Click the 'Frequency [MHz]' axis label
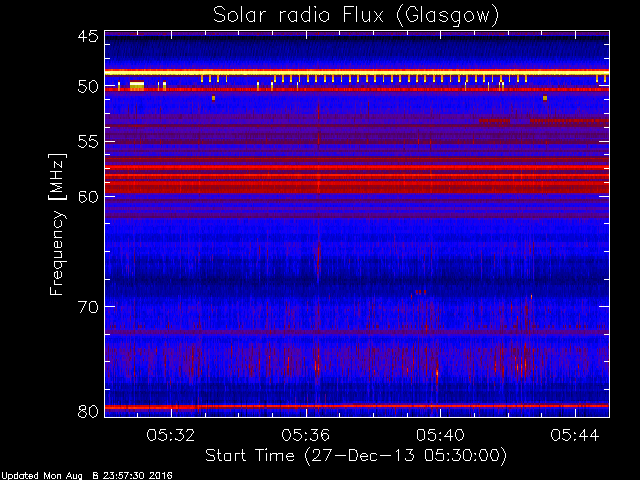Viewport: 640px width, 480px height. (x=57, y=224)
